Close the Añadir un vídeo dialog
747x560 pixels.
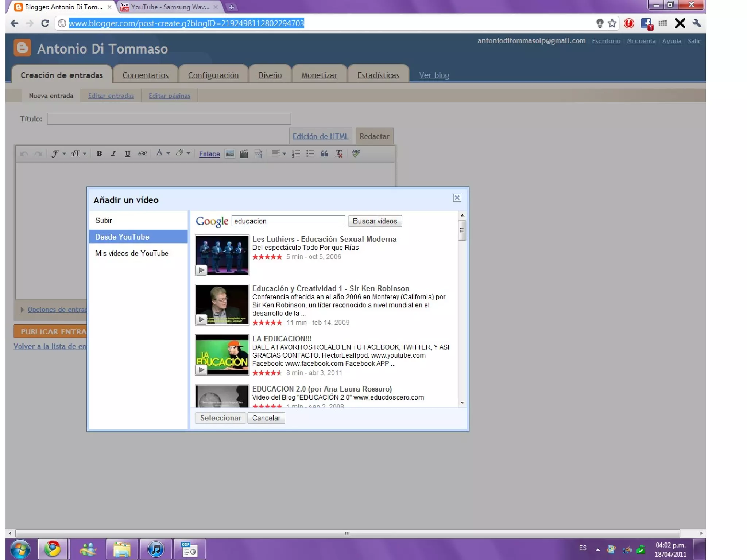(x=457, y=198)
